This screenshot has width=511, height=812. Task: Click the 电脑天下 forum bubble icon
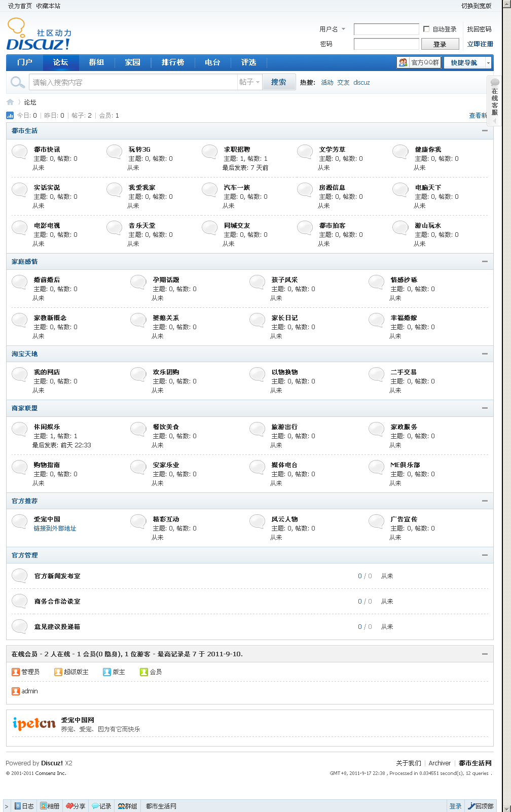coord(400,190)
